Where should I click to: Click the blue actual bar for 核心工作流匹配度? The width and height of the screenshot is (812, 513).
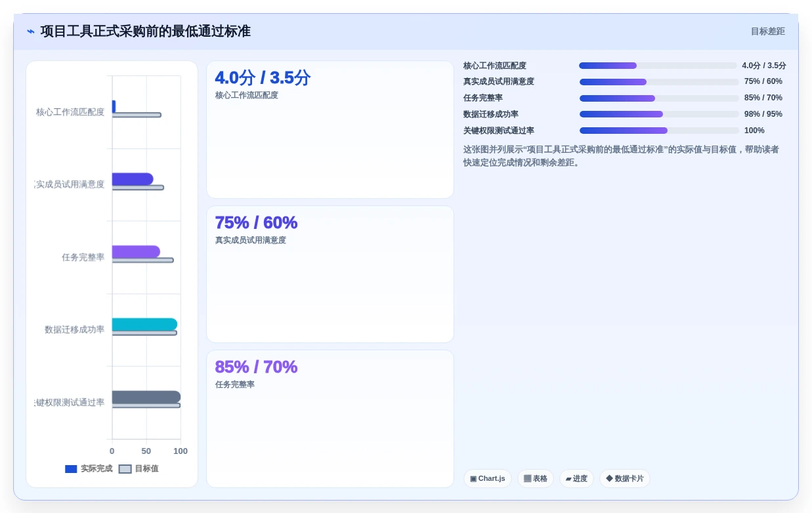tap(114, 106)
